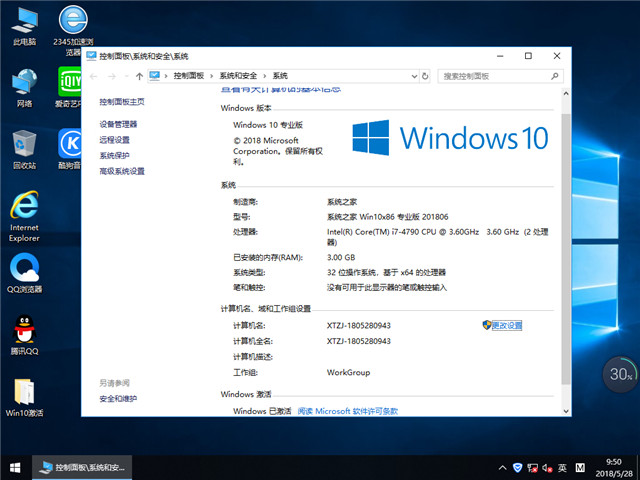Click the scrollbar up arrow
640x480 pixels.
click(x=566, y=93)
